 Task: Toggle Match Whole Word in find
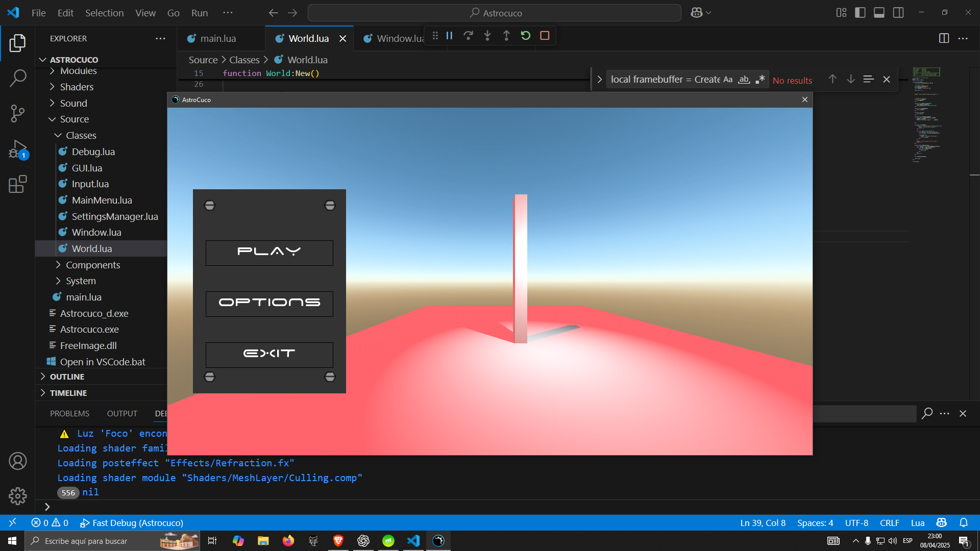point(744,80)
